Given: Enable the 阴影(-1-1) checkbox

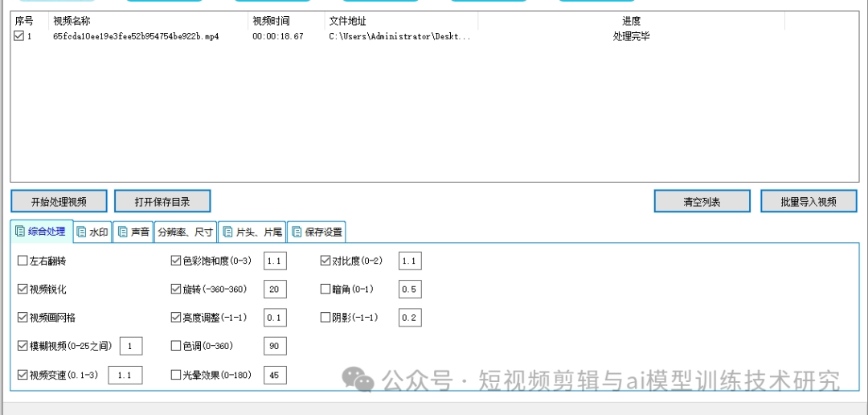Looking at the screenshot, I should click(325, 318).
